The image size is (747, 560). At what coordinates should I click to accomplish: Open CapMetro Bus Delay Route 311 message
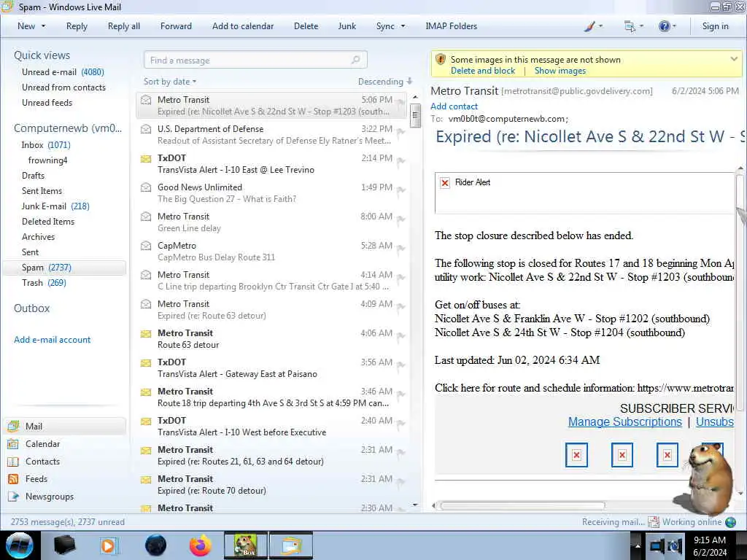tap(271, 252)
